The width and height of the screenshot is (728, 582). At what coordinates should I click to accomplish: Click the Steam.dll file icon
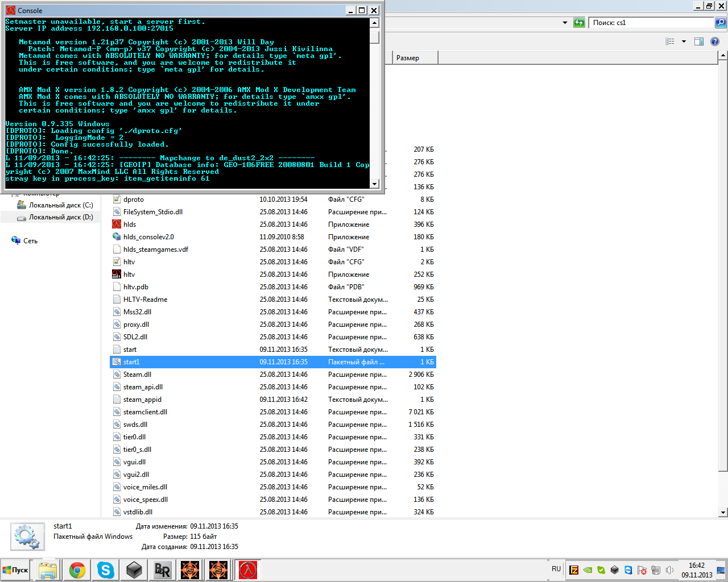117,375
